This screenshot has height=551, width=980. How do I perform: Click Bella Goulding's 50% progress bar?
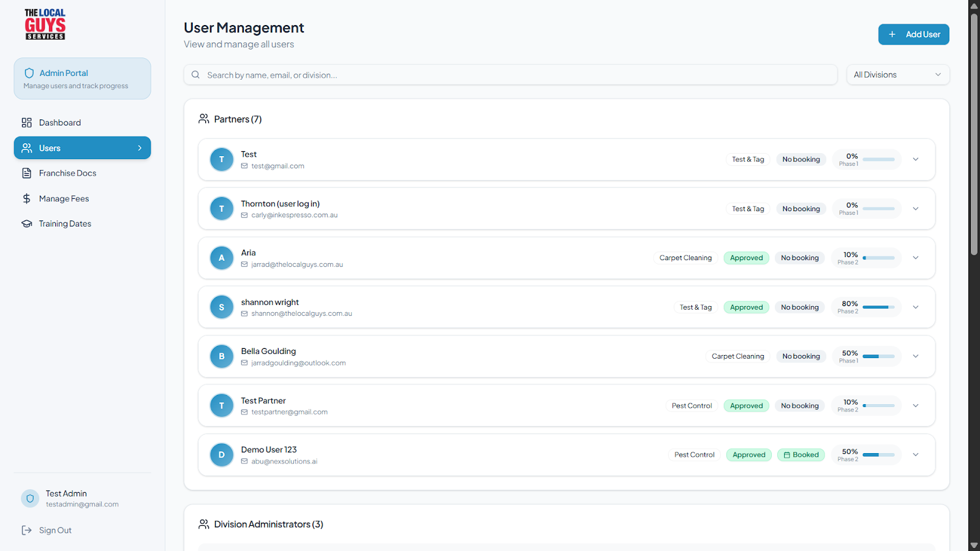tap(878, 356)
